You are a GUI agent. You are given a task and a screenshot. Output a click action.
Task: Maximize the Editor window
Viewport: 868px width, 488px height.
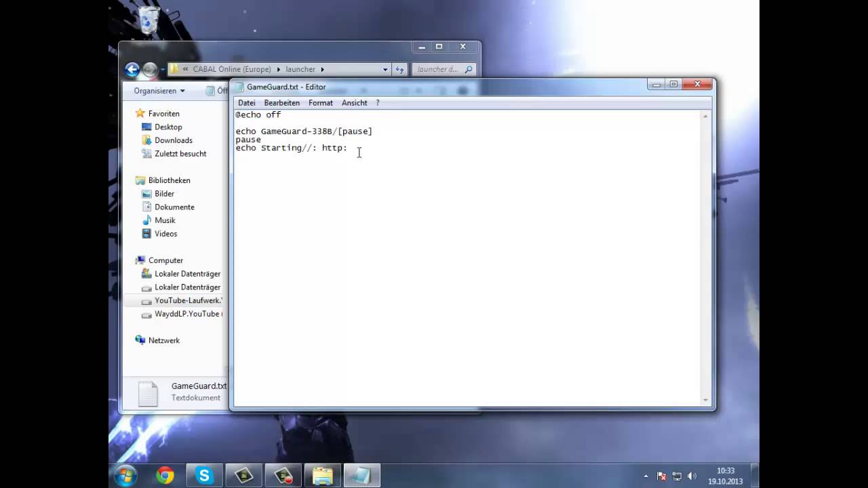pyautogui.click(x=673, y=85)
